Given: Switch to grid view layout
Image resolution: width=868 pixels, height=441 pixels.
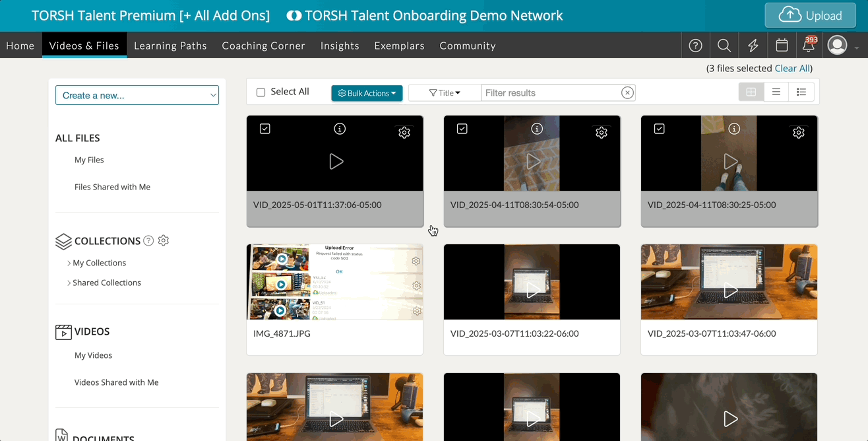Looking at the screenshot, I should tap(751, 92).
